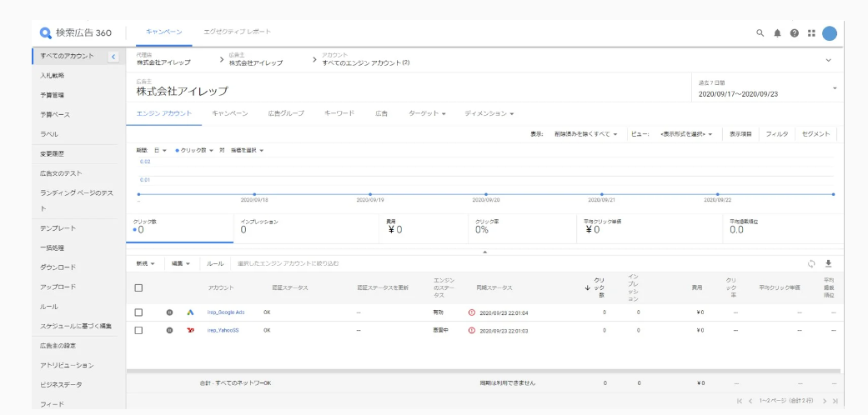Image resolution: width=868 pixels, height=415 pixels.
Task: Click the フィルタ button
Action: coord(776,133)
